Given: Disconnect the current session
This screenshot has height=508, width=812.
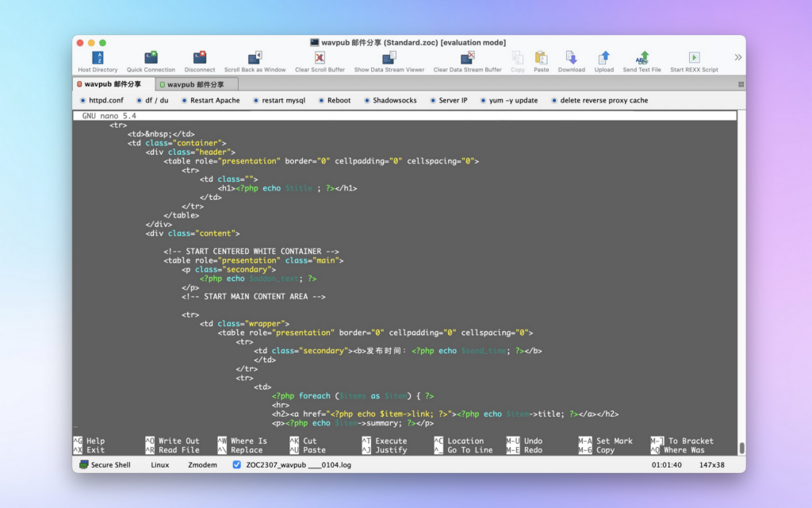Looking at the screenshot, I should pos(200,58).
